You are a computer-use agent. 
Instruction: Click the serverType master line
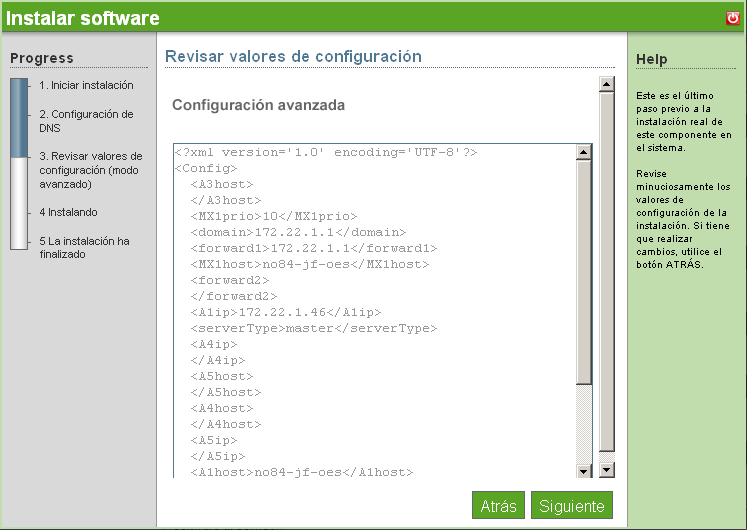point(313,329)
